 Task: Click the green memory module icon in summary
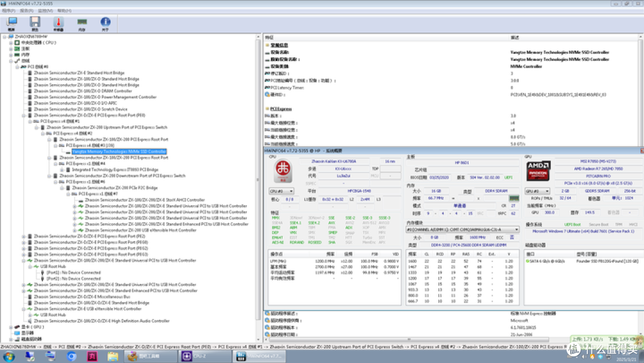pyautogui.click(x=513, y=198)
